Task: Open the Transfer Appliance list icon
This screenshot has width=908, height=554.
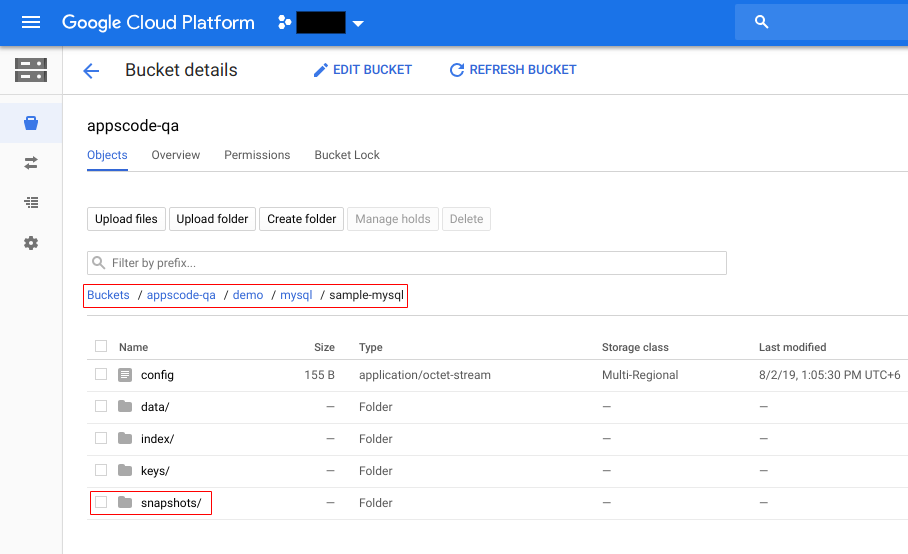Action: 31,202
